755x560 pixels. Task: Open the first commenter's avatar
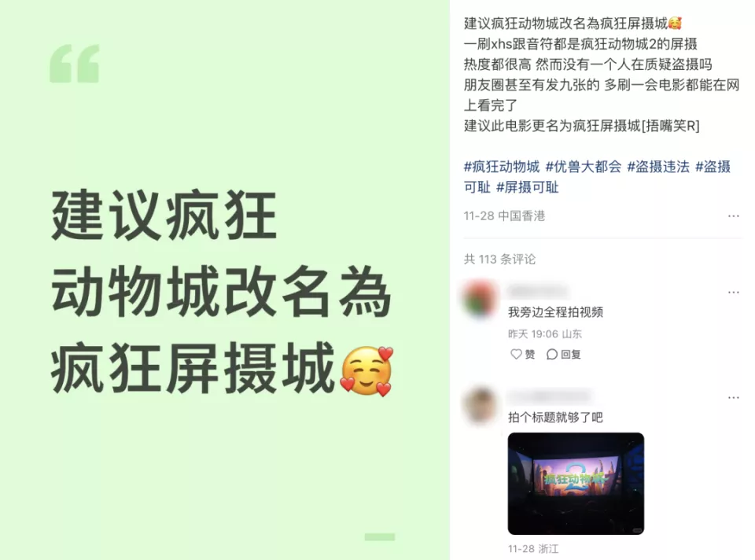[x=480, y=299]
